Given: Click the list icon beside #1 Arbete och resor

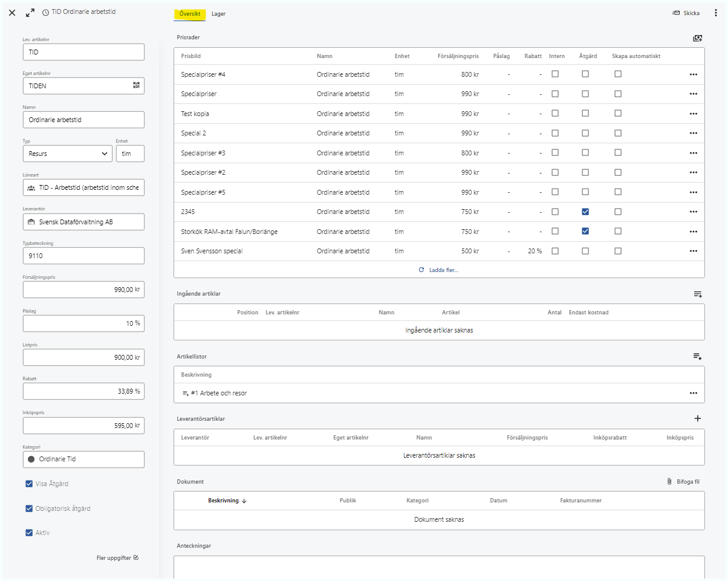Looking at the screenshot, I should click(x=186, y=393).
